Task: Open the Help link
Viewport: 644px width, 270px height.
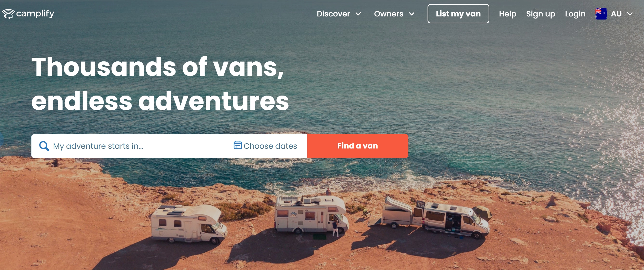Action: [508, 14]
